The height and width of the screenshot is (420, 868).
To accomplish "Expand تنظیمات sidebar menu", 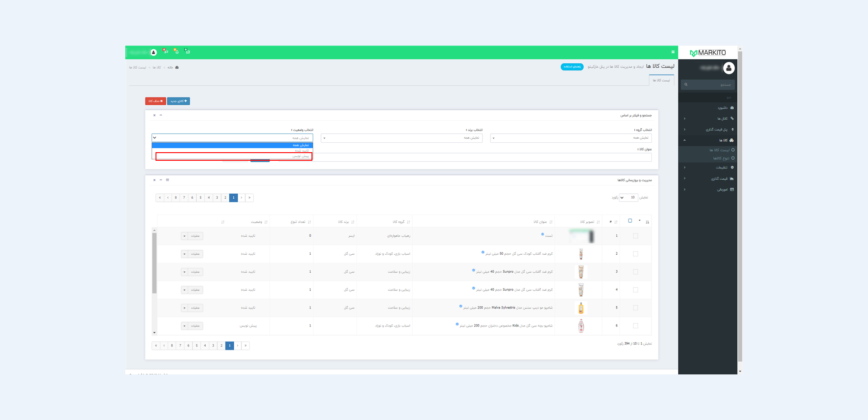I will 708,168.
